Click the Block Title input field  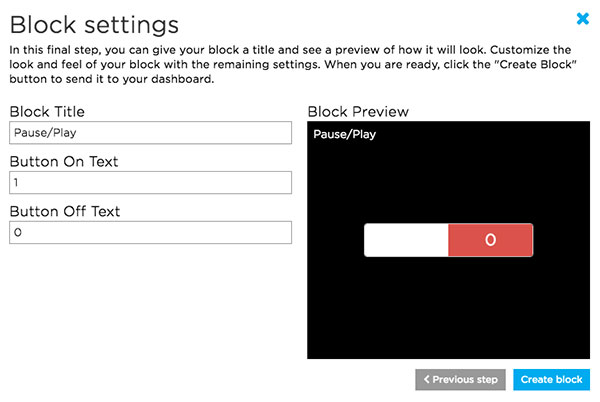click(x=150, y=135)
